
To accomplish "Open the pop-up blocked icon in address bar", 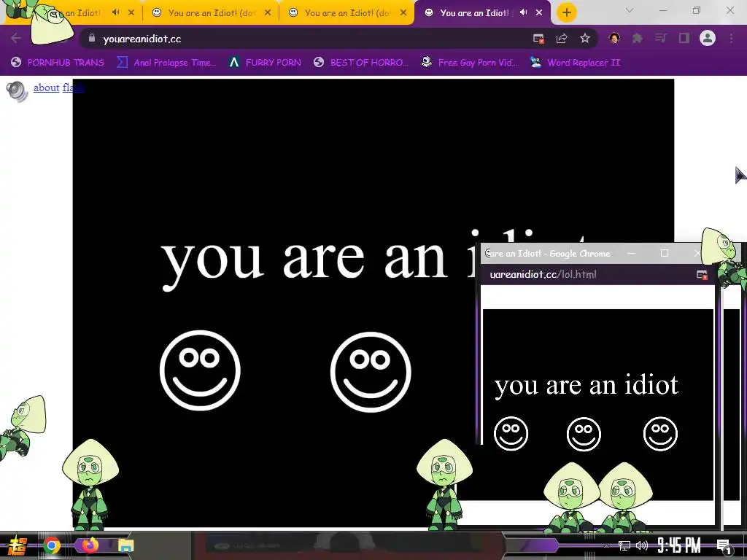I will point(538,39).
